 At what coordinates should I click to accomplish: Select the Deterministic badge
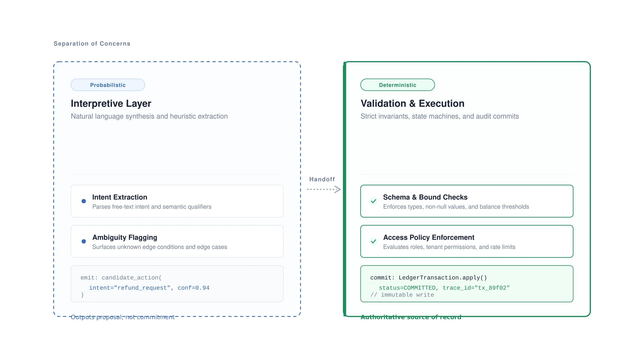tap(397, 85)
